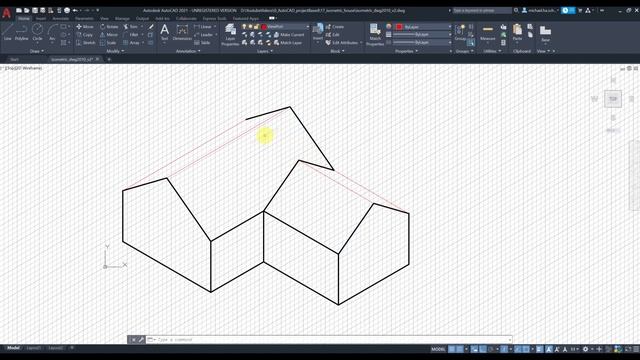
Task: Switch to the Insert ribbon tab
Action: (41, 18)
